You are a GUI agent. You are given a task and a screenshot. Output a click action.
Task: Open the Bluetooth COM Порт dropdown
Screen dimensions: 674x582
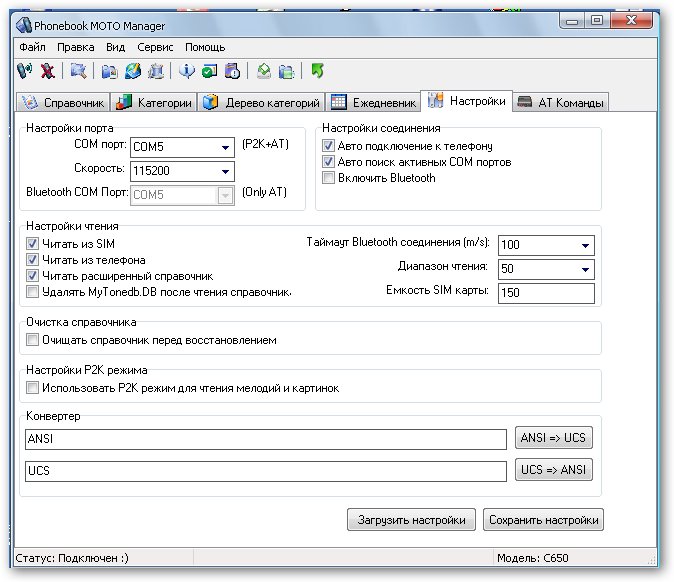coord(225,196)
